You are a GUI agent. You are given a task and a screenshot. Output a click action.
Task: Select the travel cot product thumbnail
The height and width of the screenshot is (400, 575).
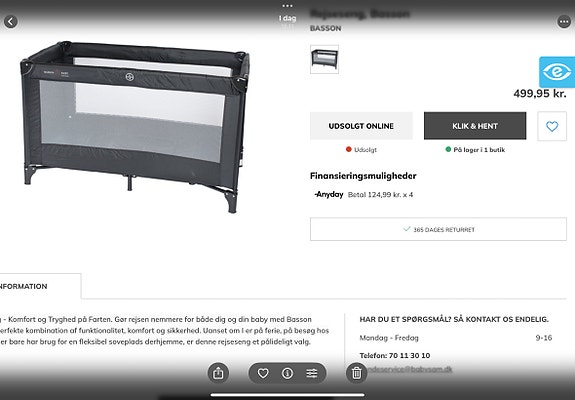coord(325,59)
